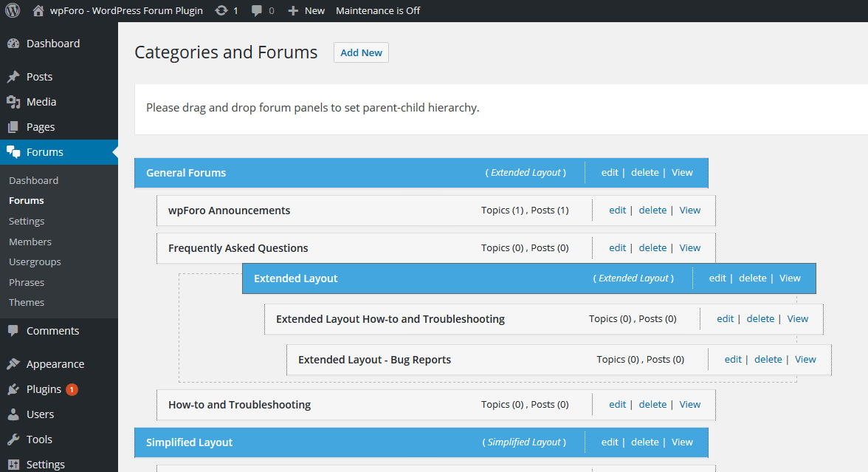Toggle Maintenance mode from the admin bar
The width and height of the screenshot is (868, 472).
378,10
